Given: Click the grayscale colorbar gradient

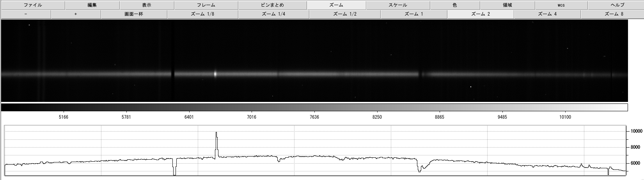Looking at the screenshot, I should (x=314, y=107).
